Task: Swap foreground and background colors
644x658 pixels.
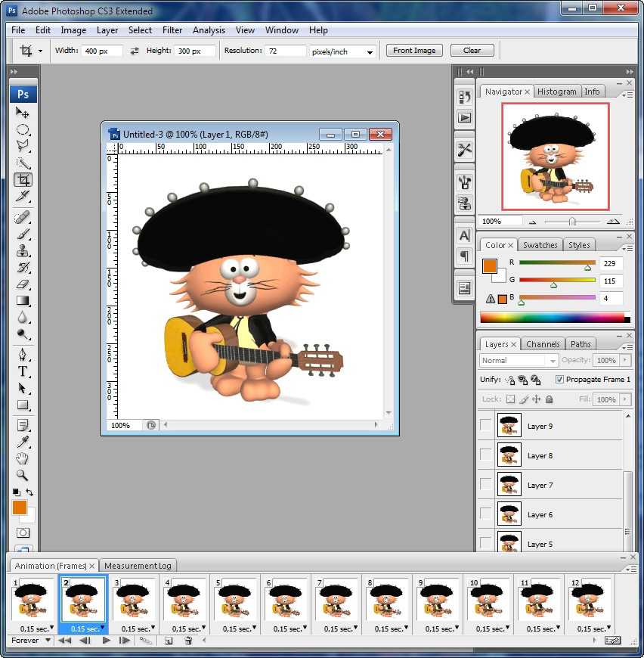Action: click(29, 492)
